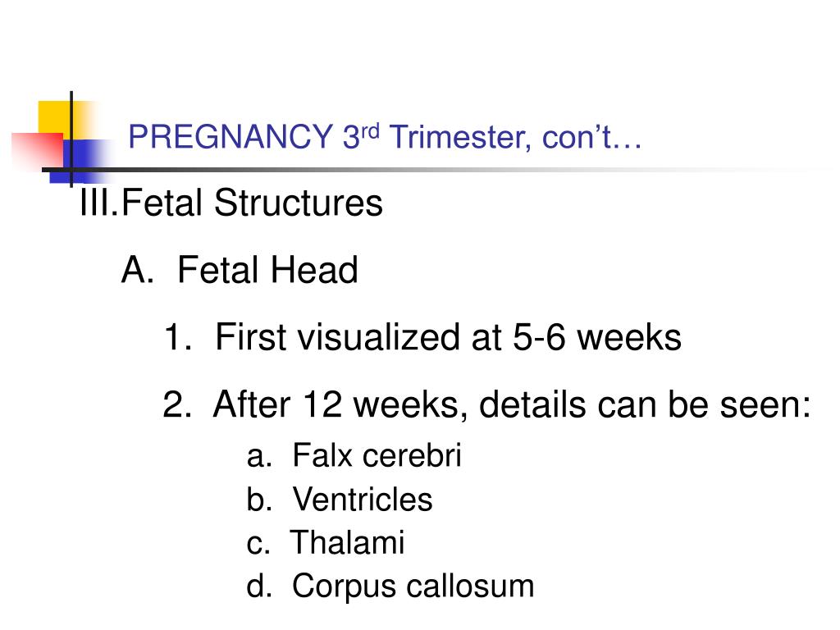Screen dimensions: 840x630
Task: Select the 'Corpus callosum' list item
Action: point(413,586)
